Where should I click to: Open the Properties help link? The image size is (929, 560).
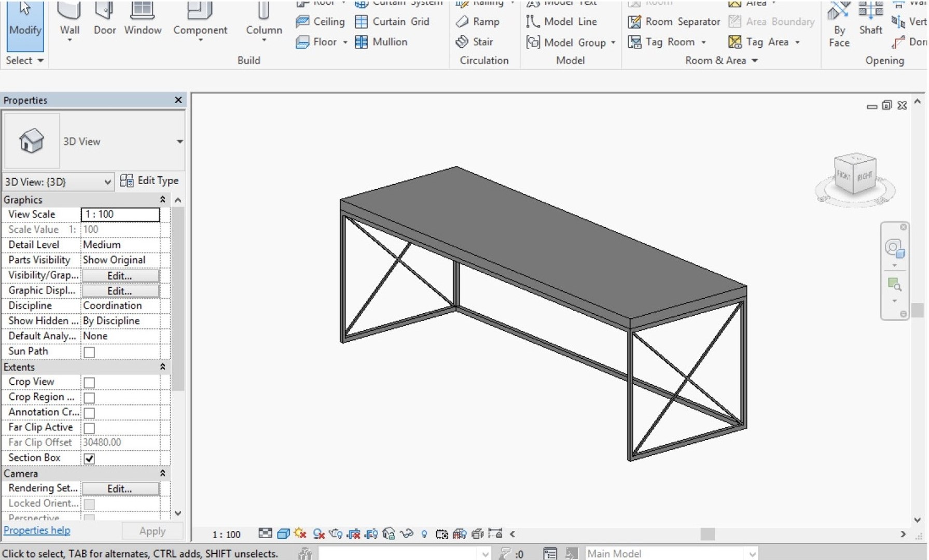click(x=37, y=530)
